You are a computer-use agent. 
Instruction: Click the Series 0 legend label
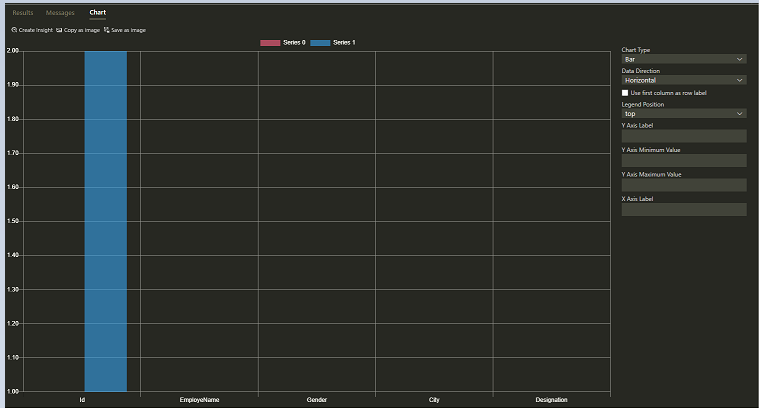click(x=294, y=43)
